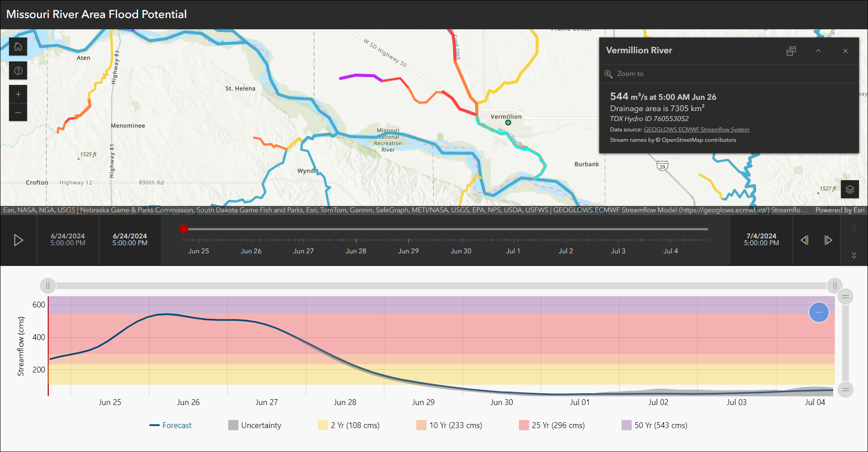Toggle the Forecast series in chart legend

tap(171, 425)
